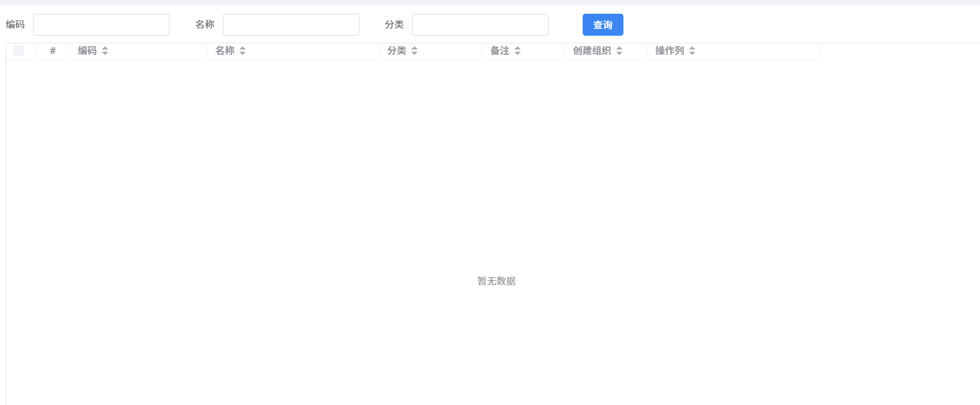Click the descending sort arrow for 编码 column
Screen dimensions: 980x405
pos(105,54)
